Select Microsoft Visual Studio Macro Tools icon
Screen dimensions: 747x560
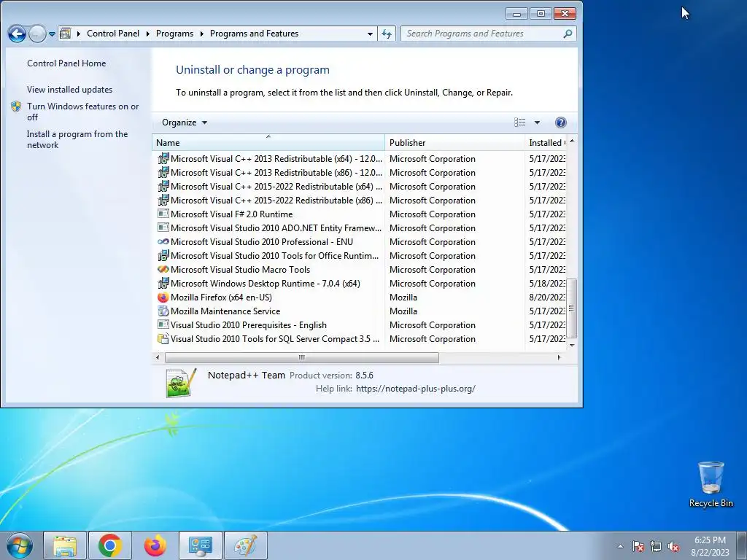[x=163, y=269]
